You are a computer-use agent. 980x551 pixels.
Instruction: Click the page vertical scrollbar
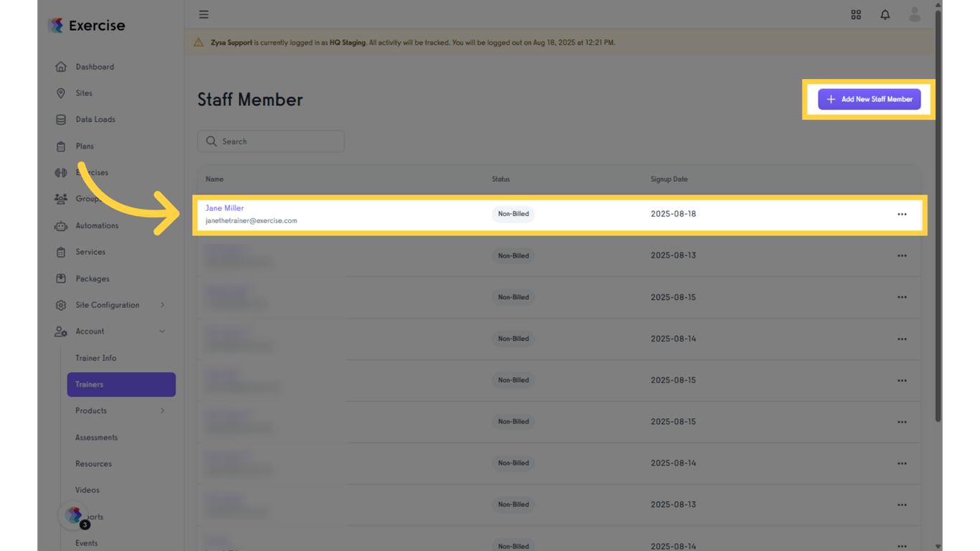pyautogui.click(x=938, y=215)
